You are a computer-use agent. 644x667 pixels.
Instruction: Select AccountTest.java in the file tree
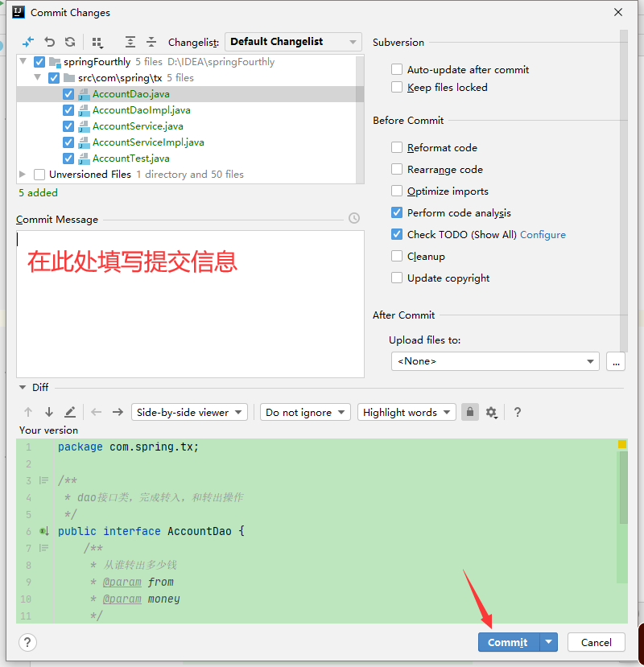point(131,159)
